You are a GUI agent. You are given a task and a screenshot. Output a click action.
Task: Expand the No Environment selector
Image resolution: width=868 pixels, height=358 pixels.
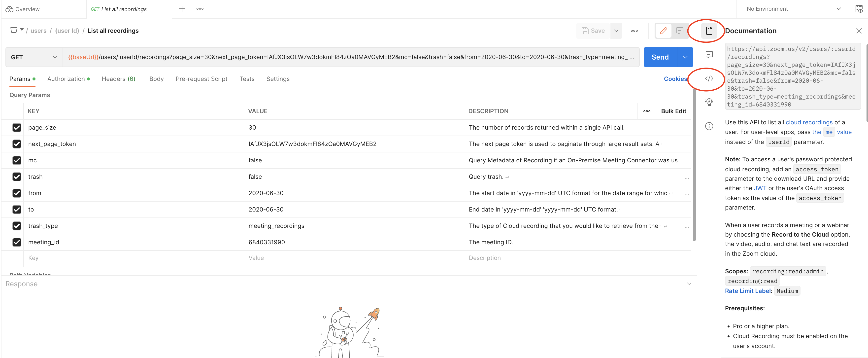pyautogui.click(x=793, y=9)
